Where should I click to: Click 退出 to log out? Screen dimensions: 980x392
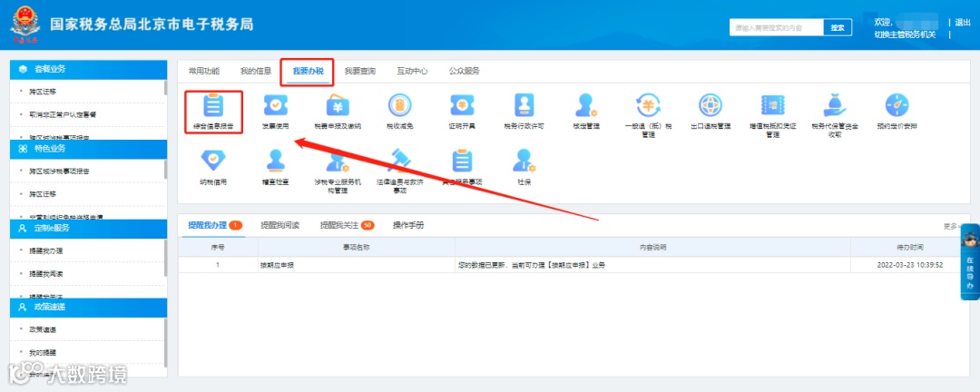click(963, 23)
